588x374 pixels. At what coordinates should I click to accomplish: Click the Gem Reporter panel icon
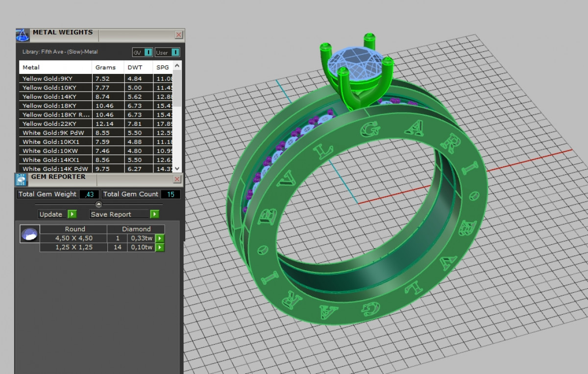coord(22,179)
